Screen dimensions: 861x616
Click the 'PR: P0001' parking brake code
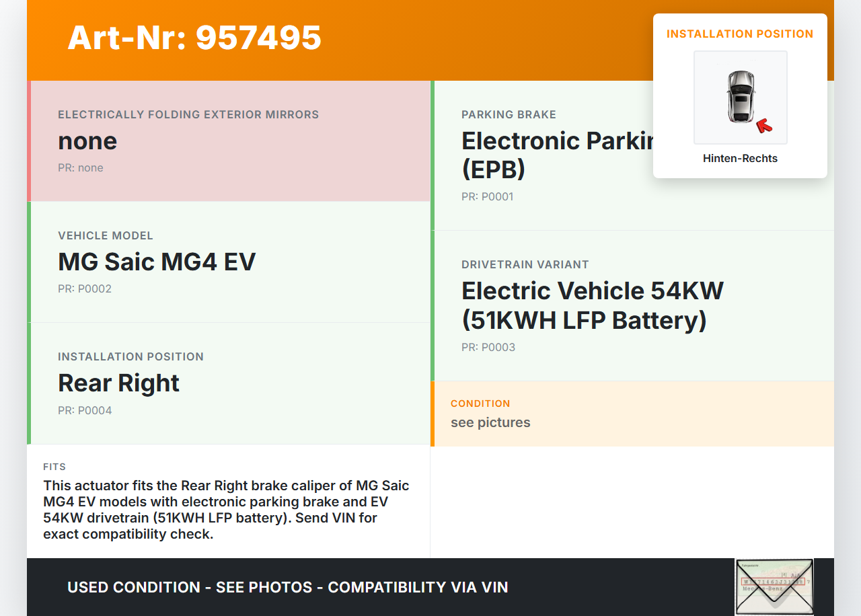coord(487,197)
